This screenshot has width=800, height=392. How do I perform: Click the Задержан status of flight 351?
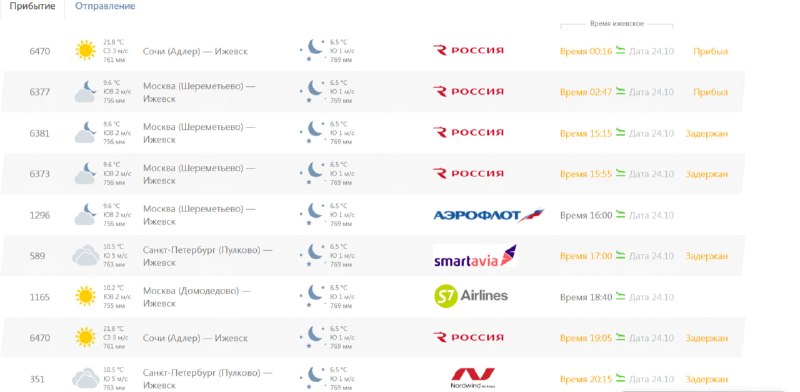click(x=706, y=379)
